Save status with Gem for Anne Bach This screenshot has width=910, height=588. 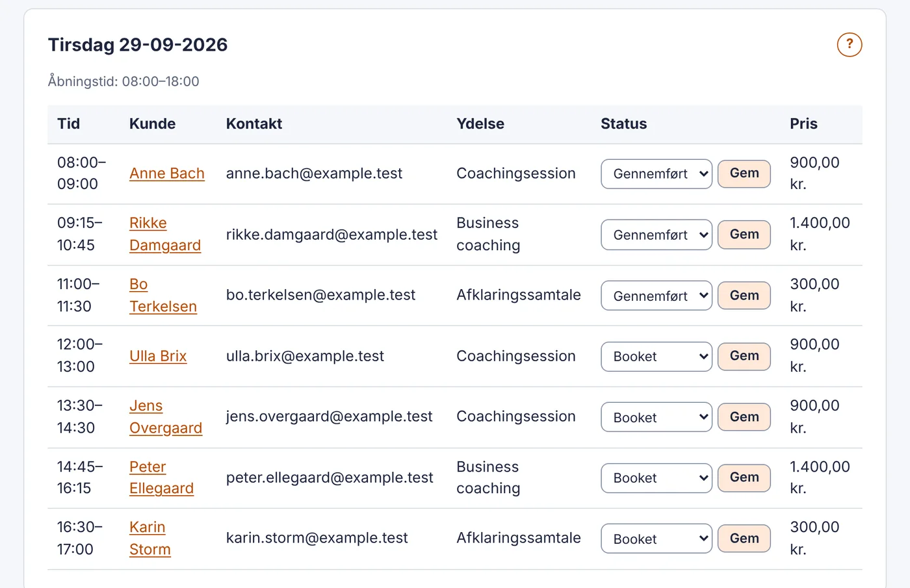point(744,173)
